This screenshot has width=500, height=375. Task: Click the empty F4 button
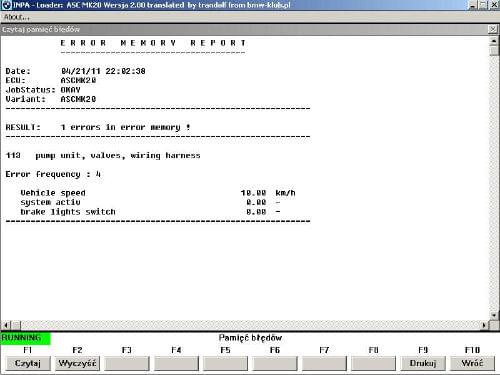tap(176, 363)
